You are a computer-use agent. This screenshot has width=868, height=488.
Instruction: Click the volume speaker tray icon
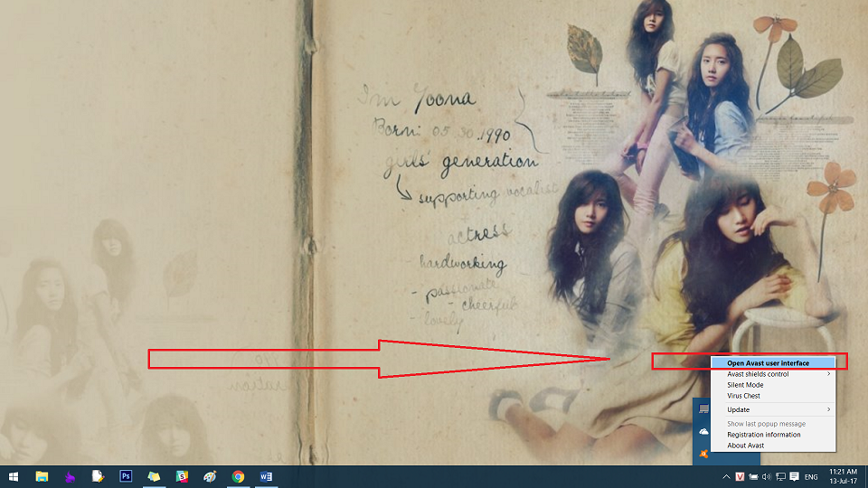click(766, 476)
